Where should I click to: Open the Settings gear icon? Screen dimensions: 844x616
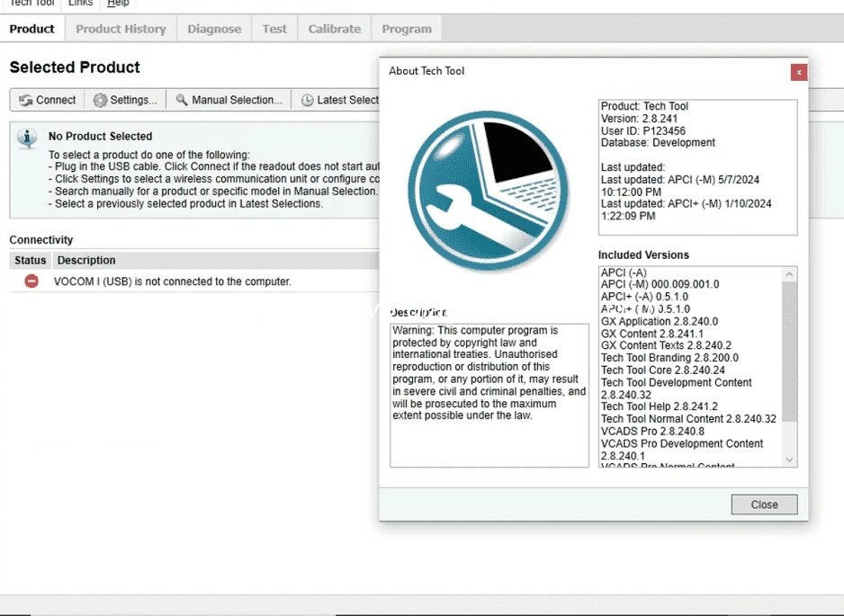[x=97, y=99]
